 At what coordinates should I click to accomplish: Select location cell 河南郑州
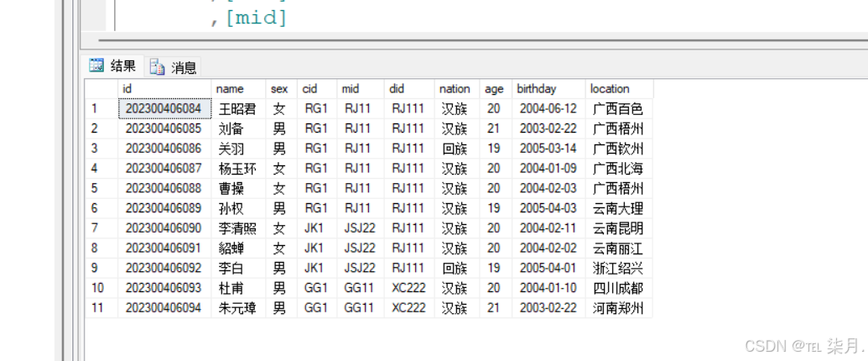620,308
